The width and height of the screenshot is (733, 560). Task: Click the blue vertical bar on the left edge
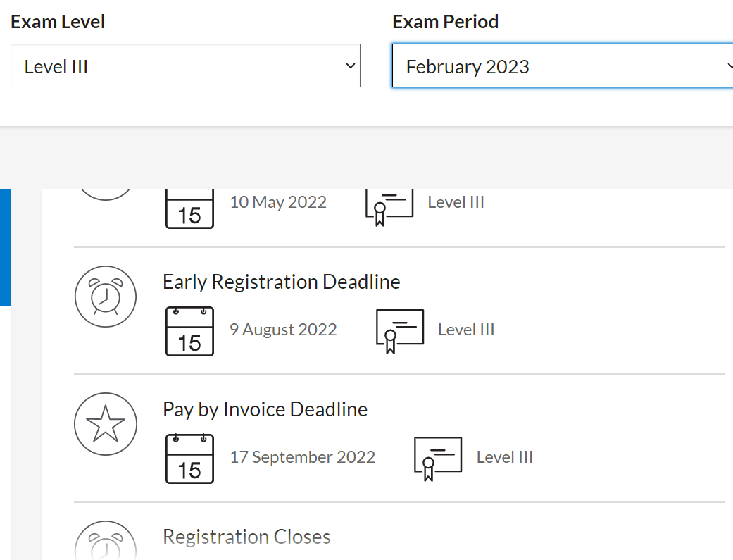(5, 247)
